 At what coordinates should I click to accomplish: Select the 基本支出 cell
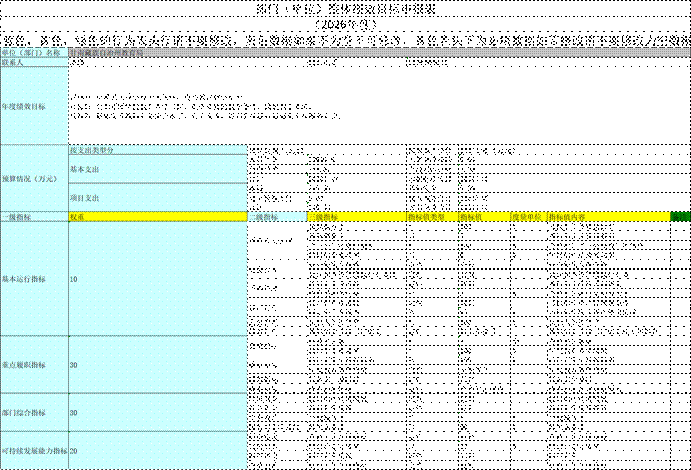tap(157, 169)
